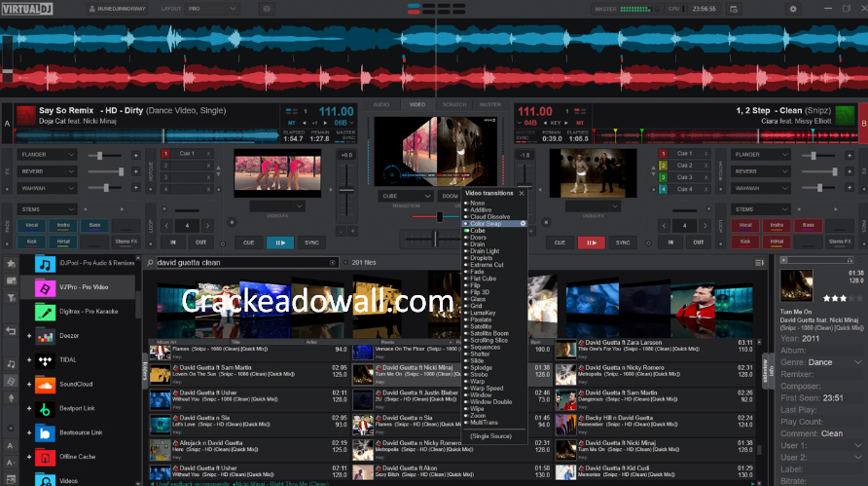
Task: Switch to the AUDIO mixer tab
Action: [381, 105]
